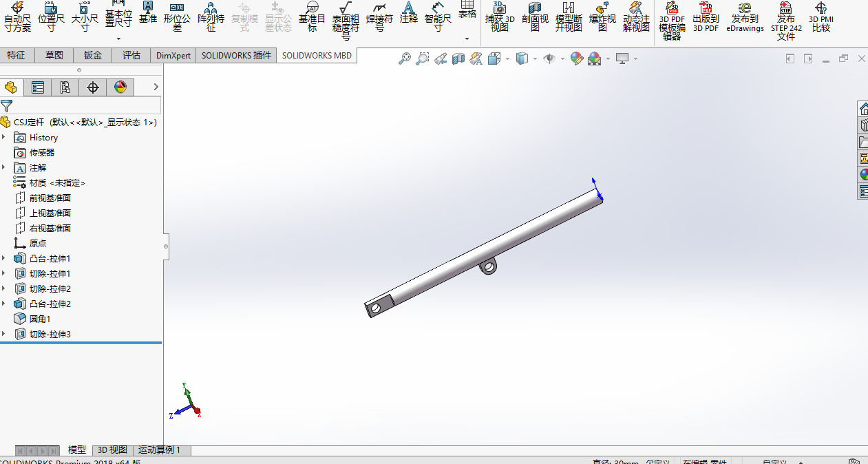The width and height of the screenshot is (868, 464).
Task: Expand more manager tabs with arrow
Action: [156, 87]
